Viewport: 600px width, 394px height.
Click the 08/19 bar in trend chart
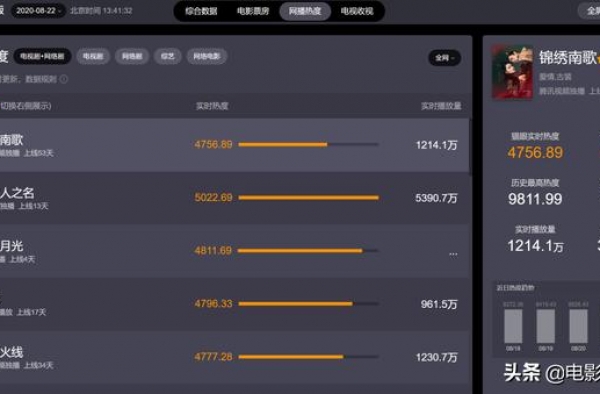coord(546,326)
